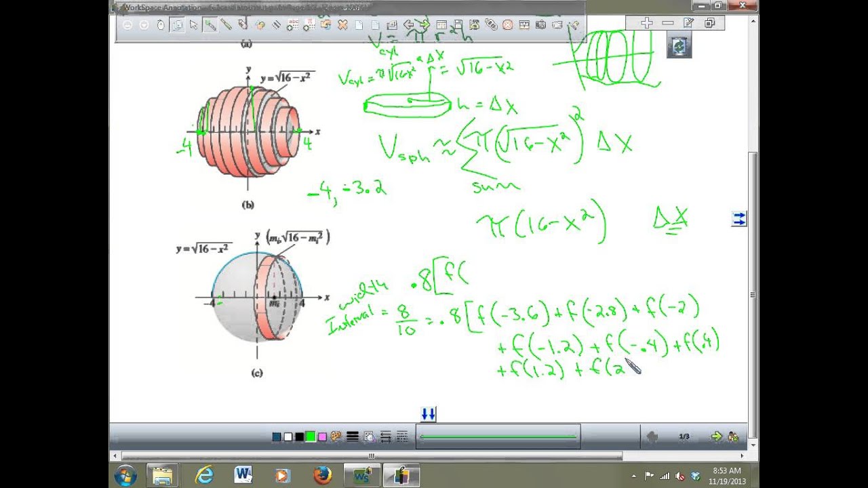Viewport: 868px width, 488px height.
Task: Select the pink color swatch
Action: click(x=322, y=436)
